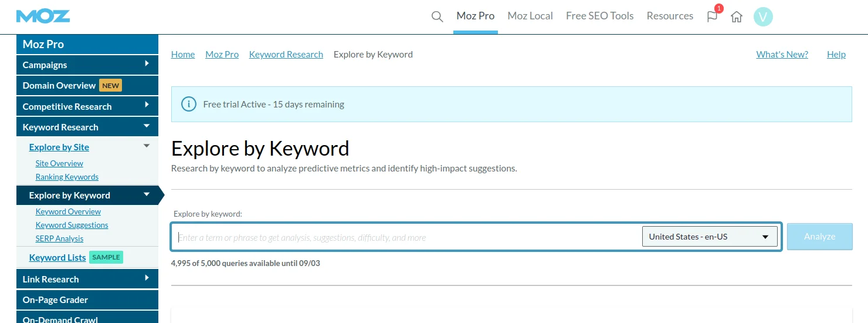This screenshot has width=868, height=323.
Task: Open the notifications flag icon
Action: click(x=712, y=16)
